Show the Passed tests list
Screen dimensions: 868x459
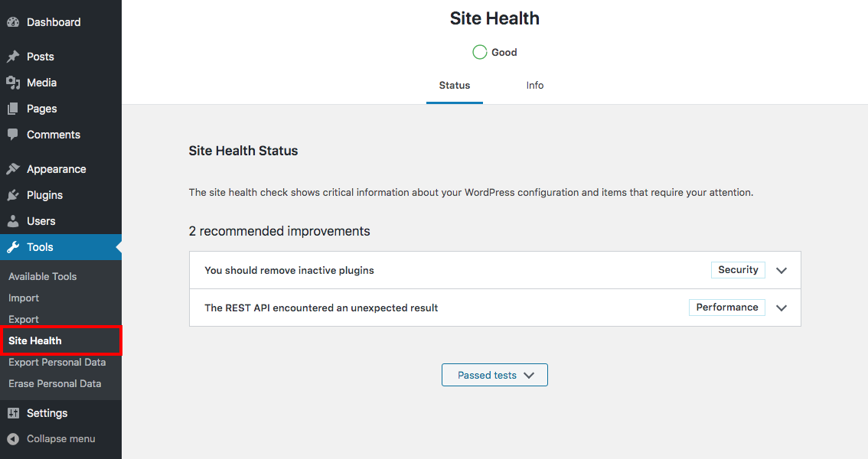[494, 375]
